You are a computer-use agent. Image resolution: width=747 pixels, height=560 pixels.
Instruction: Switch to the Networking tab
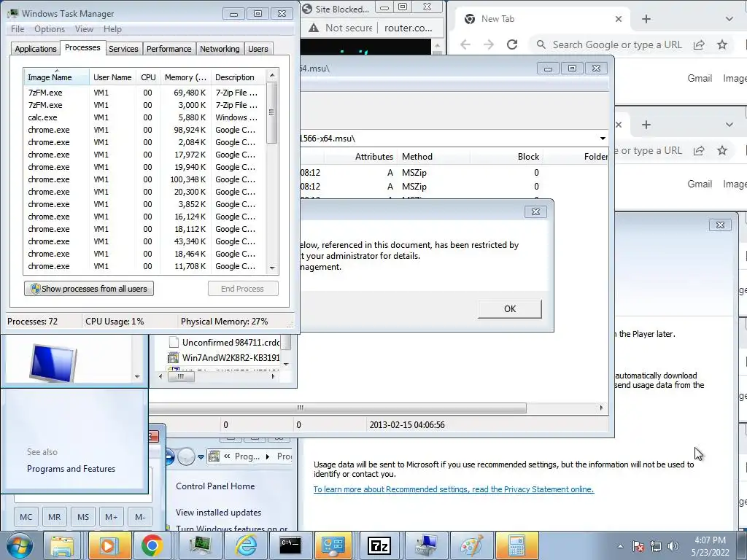pyautogui.click(x=220, y=49)
